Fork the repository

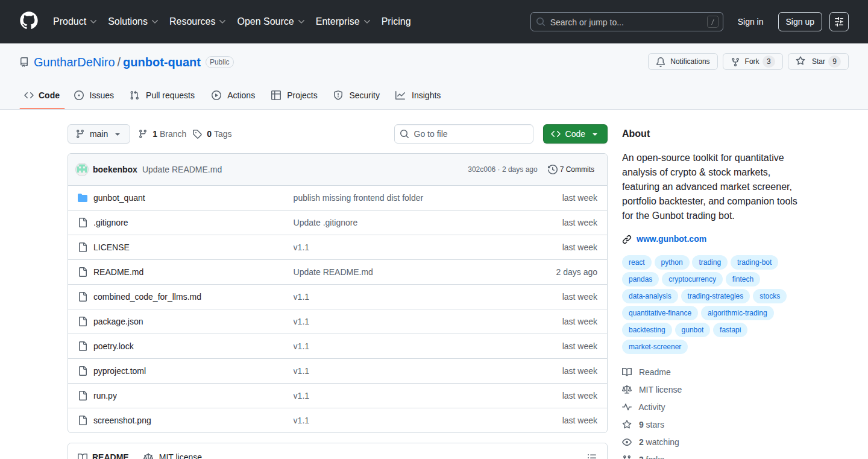coord(752,62)
